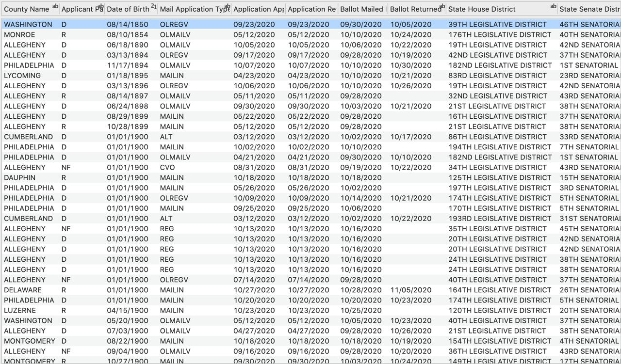Click the 176TH LEGISLATIVE DISTRICT cell
The height and width of the screenshot is (364, 621).
coord(500,34)
